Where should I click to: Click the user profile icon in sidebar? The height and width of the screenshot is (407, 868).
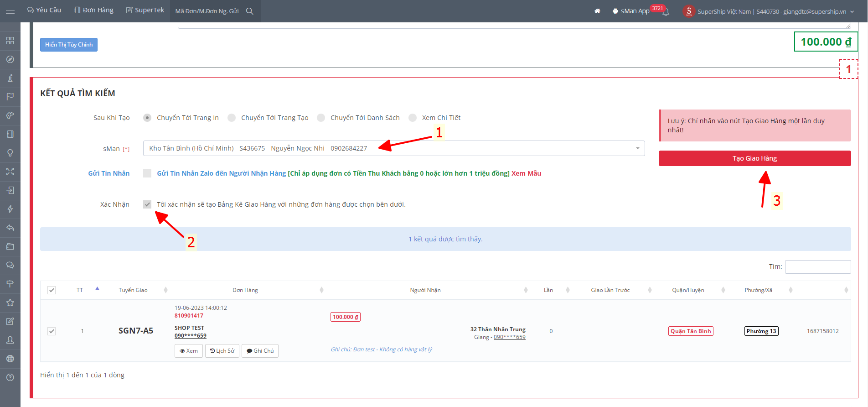(10, 340)
